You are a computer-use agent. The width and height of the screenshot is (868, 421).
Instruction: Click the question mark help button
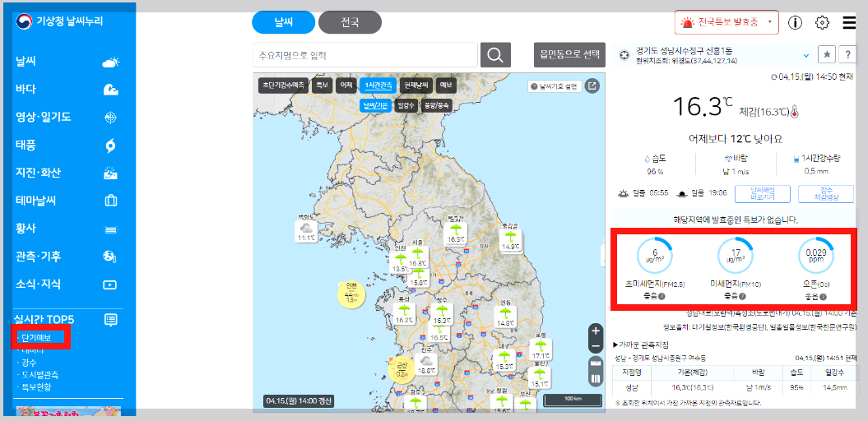pyautogui.click(x=847, y=55)
